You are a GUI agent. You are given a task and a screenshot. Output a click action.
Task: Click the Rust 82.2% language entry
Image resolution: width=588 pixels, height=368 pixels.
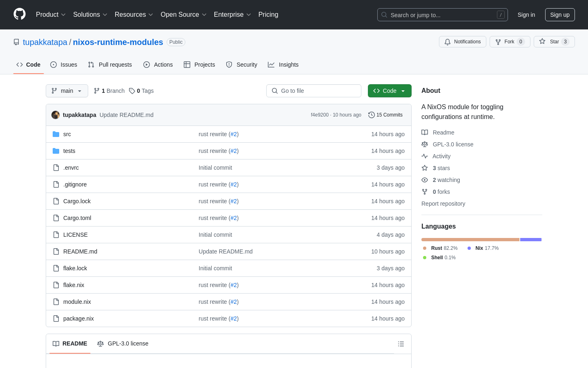pos(440,248)
